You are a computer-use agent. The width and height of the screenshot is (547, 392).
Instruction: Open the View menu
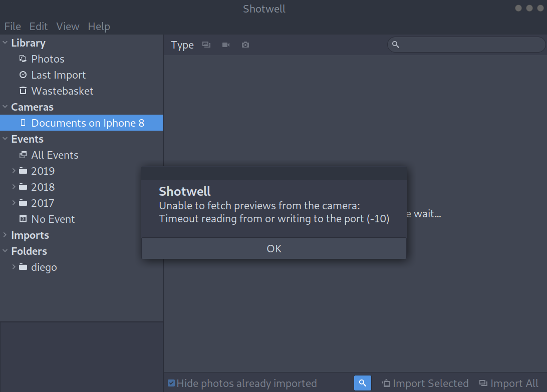68,27
